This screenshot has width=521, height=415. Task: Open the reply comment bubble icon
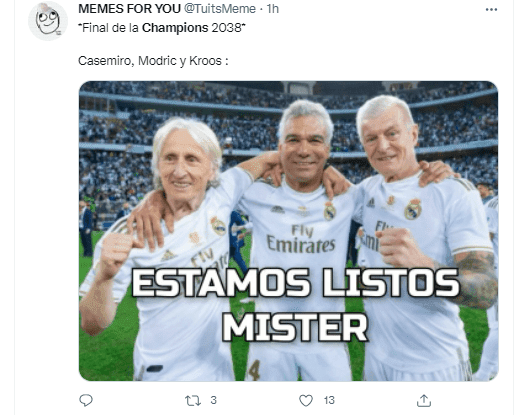click(86, 400)
